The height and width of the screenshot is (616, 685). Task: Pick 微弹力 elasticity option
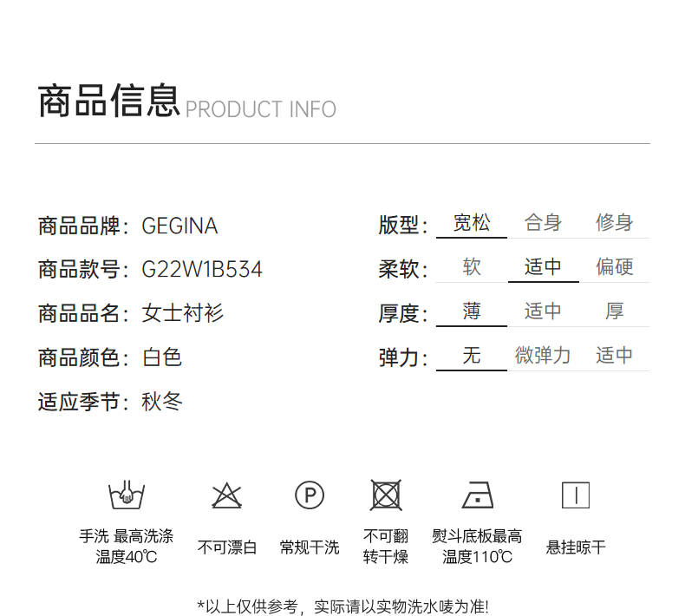click(543, 356)
